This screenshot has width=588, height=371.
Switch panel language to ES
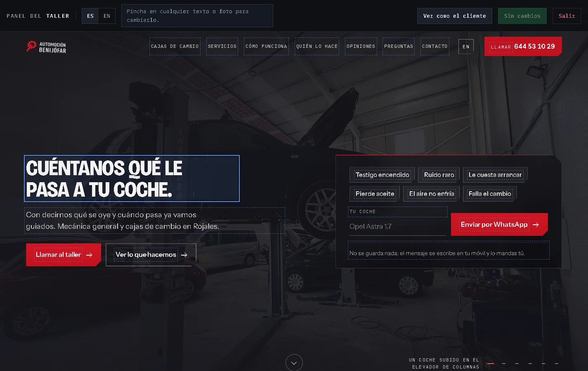tap(90, 16)
